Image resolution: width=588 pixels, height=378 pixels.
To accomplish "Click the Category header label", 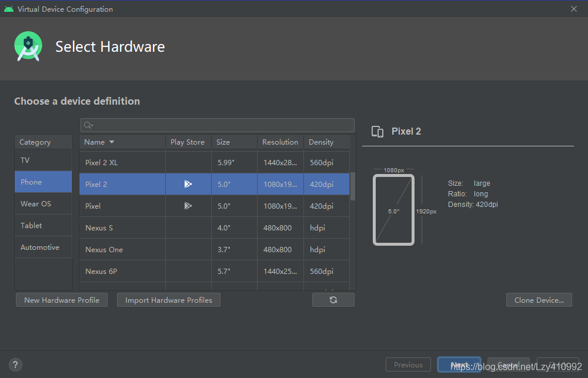I will [x=35, y=142].
